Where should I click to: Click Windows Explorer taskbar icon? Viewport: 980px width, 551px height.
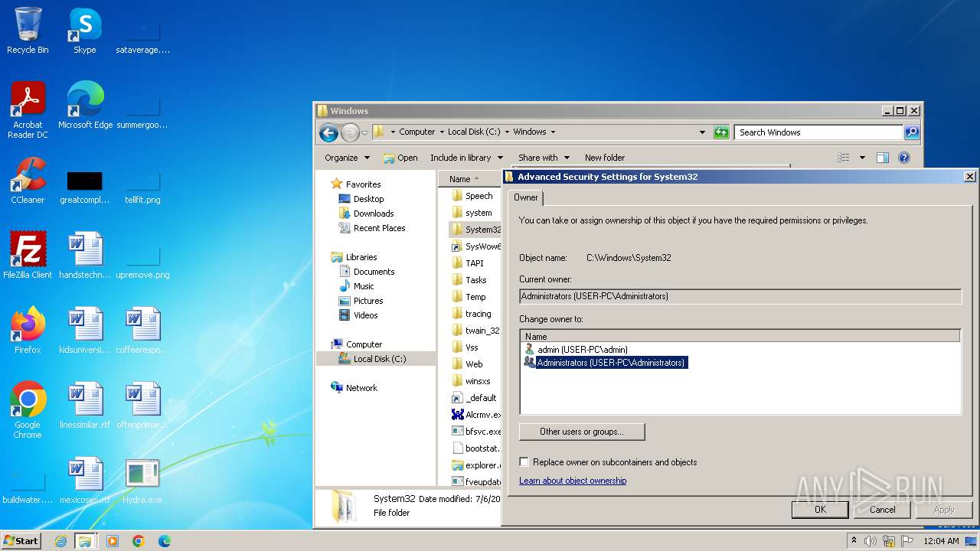click(x=85, y=541)
